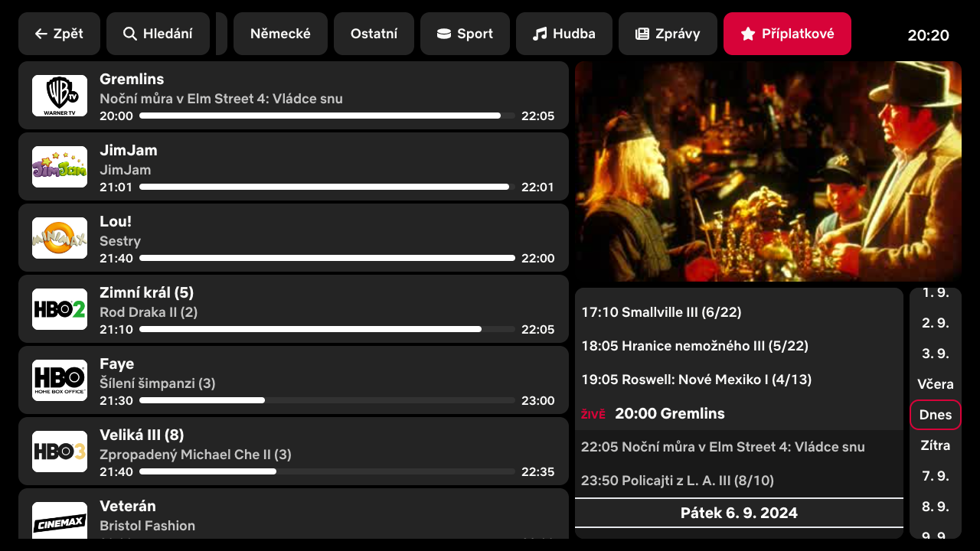Screen dimensions: 980x551
Task: Select 18:05 Hranice nemožného III (5/22)
Action: point(739,346)
